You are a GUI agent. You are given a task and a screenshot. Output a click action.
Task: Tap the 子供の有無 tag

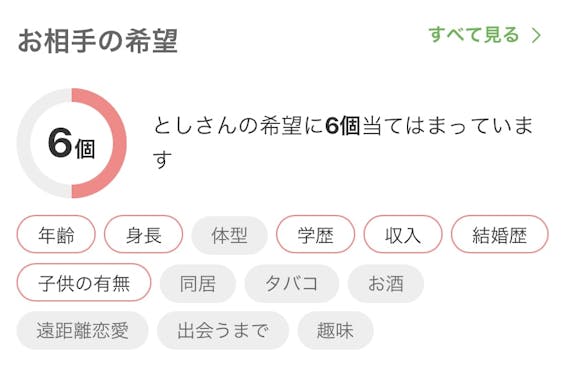[x=84, y=283]
